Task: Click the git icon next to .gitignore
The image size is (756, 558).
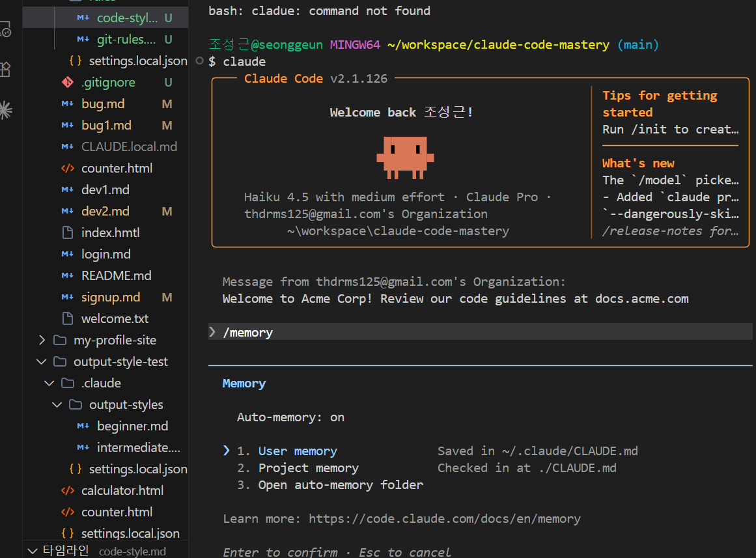Action: (68, 83)
